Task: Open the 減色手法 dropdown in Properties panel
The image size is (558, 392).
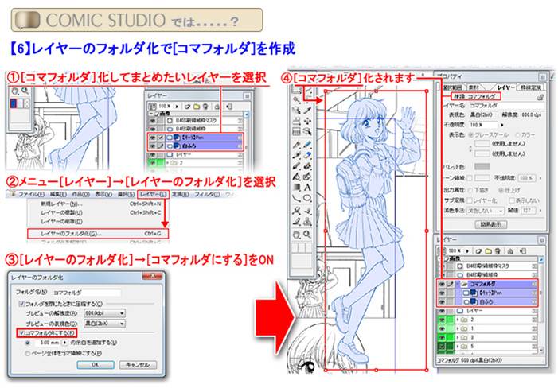Action: click(x=486, y=211)
